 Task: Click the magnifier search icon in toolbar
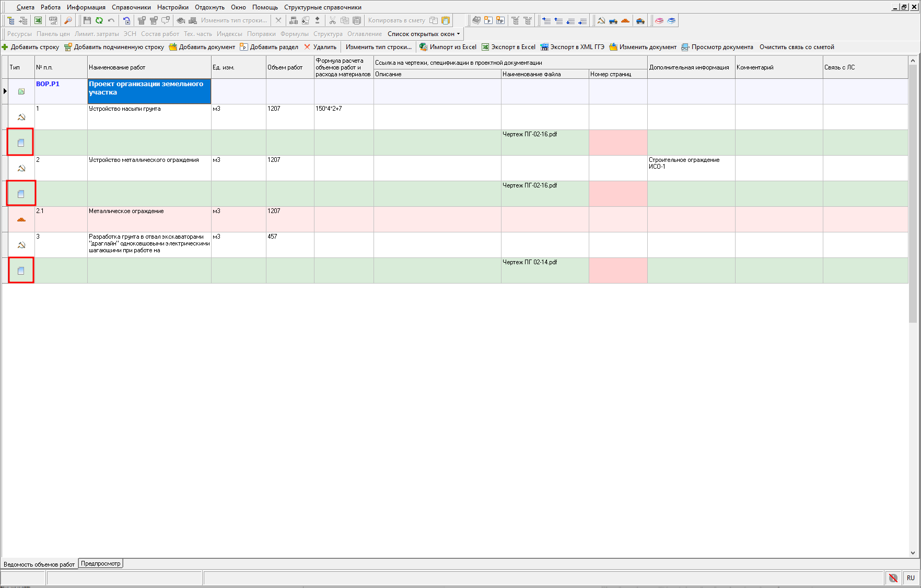click(68, 20)
